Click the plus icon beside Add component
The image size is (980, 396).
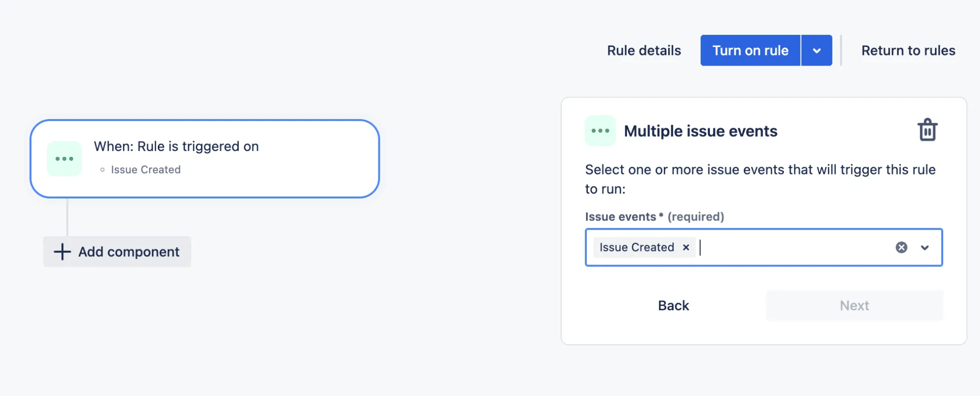[62, 252]
